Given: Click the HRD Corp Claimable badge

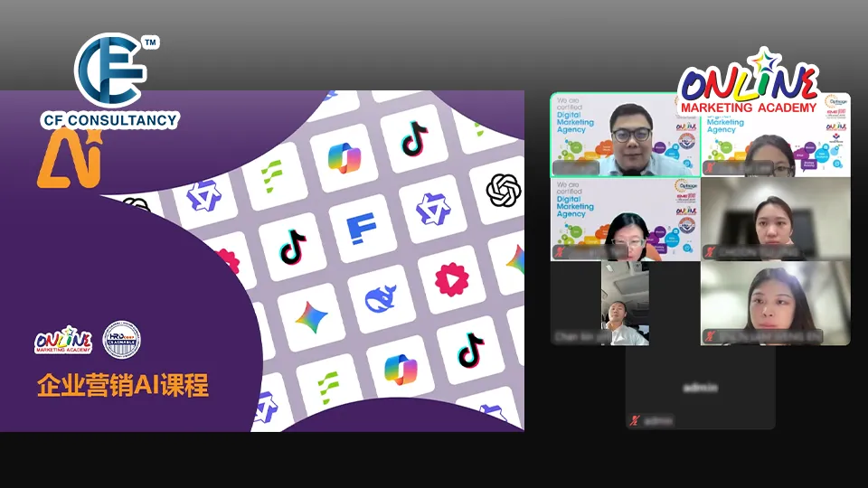Looking at the screenshot, I should click(122, 339).
